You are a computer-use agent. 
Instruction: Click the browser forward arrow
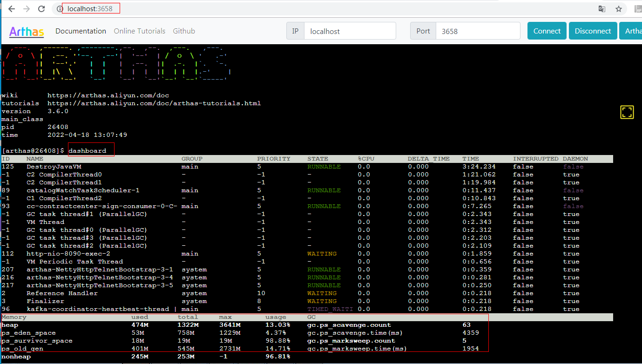click(27, 9)
